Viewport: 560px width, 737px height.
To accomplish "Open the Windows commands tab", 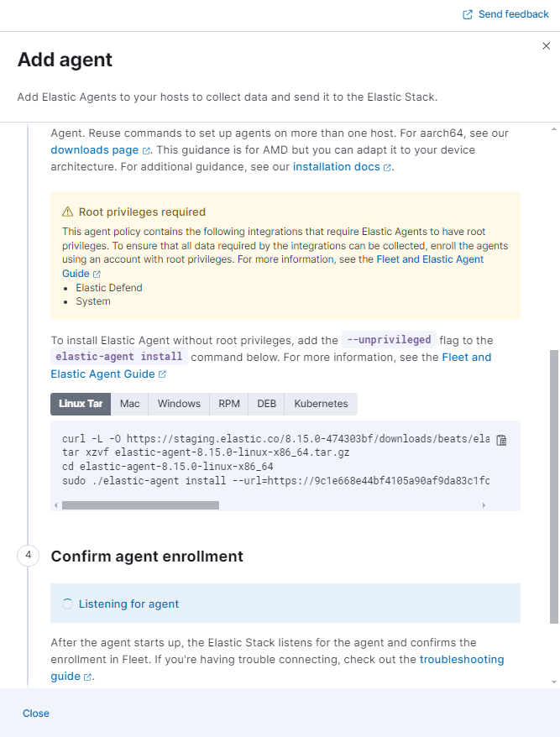I will pos(179,404).
